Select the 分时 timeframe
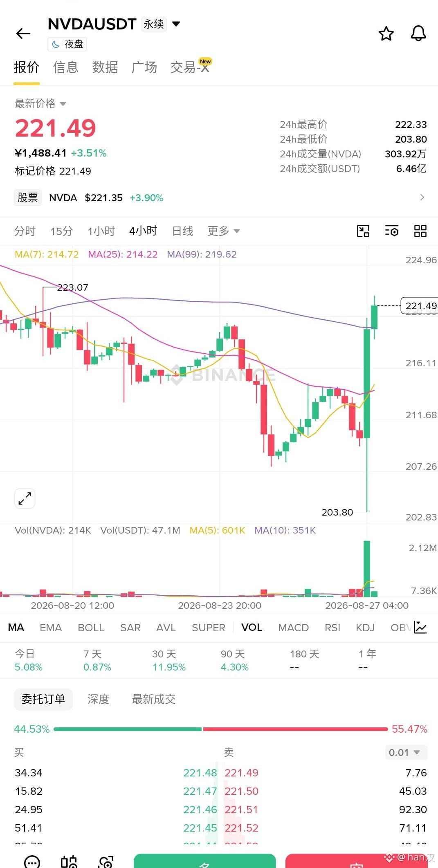This screenshot has height=868, width=438. click(25, 231)
